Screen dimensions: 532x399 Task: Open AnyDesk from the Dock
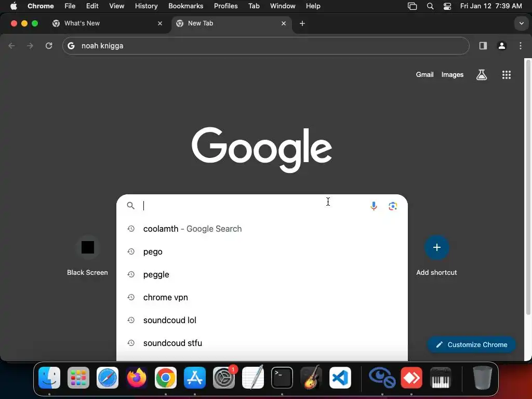(411, 378)
